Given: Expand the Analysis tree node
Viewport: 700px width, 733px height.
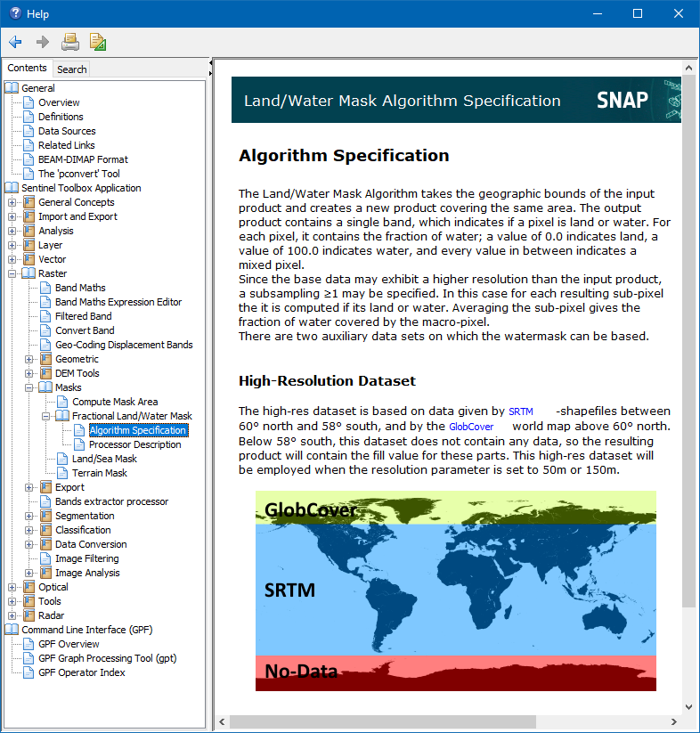Looking at the screenshot, I should tap(12, 231).
